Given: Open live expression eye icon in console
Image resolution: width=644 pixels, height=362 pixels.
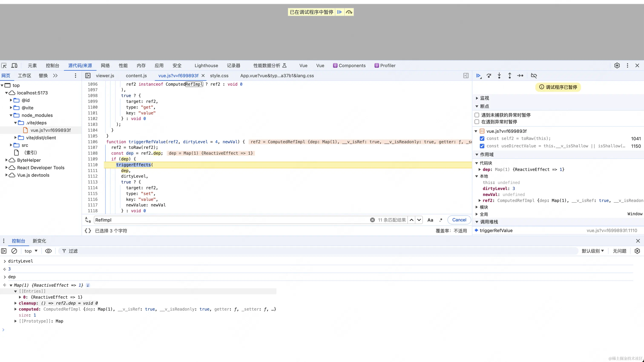Looking at the screenshot, I should pos(48,251).
